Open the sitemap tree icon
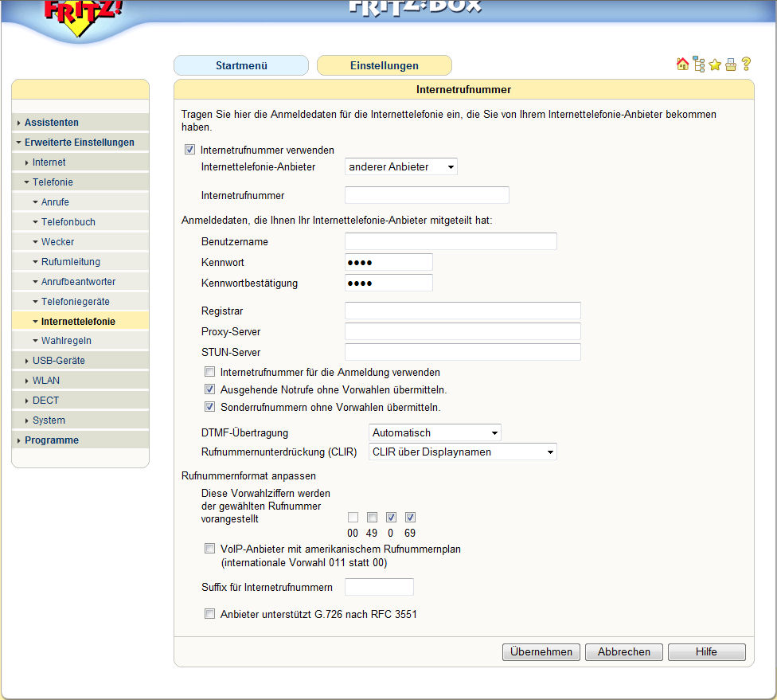Image resolution: width=777 pixels, height=700 pixels. coord(699,64)
